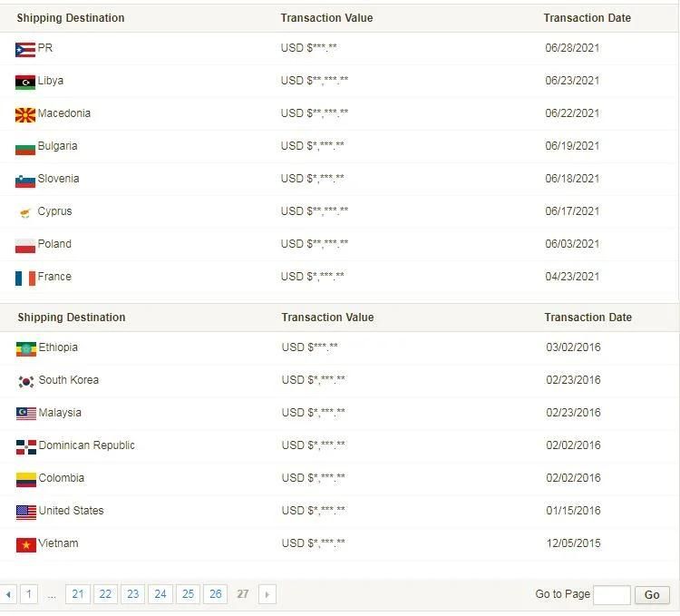680x616 pixels.
Task: Click the Ethiopia flag icon
Action: coord(26,349)
